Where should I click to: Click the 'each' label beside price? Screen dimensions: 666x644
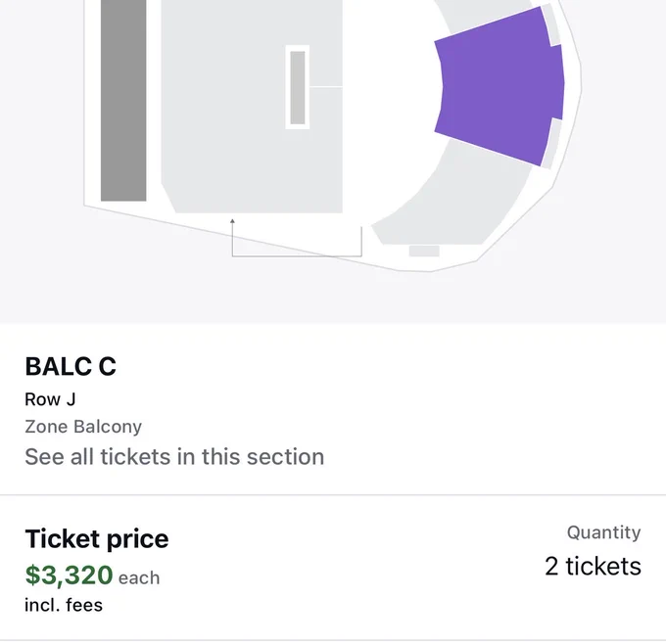pyautogui.click(x=139, y=578)
